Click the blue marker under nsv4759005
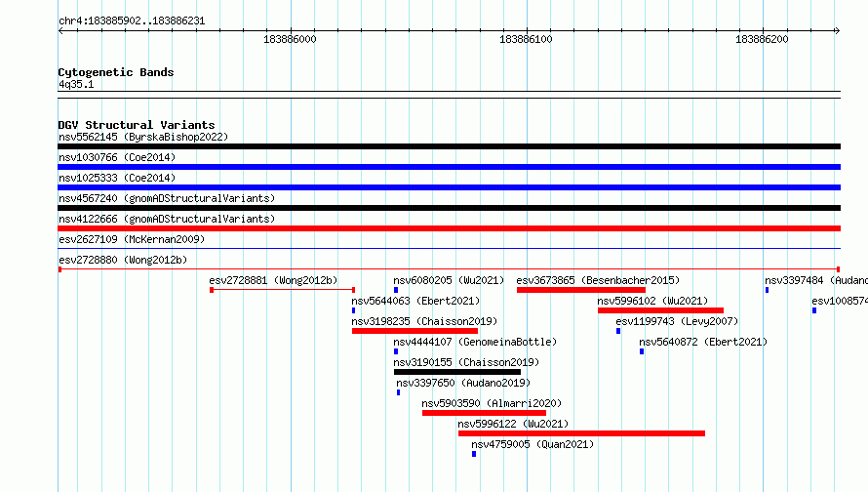 point(474,454)
